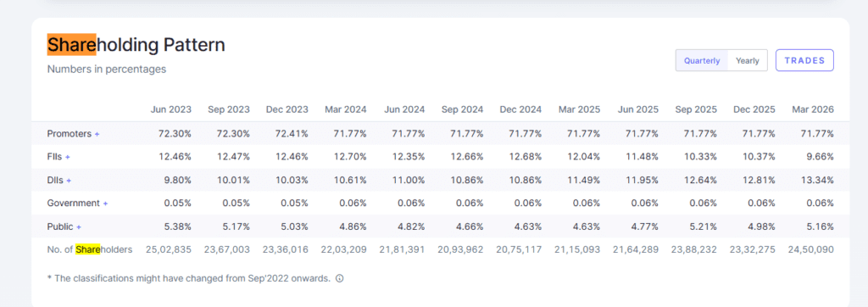Select the Mar 2026 column header
Screen dimensions: 868x307
(813, 109)
